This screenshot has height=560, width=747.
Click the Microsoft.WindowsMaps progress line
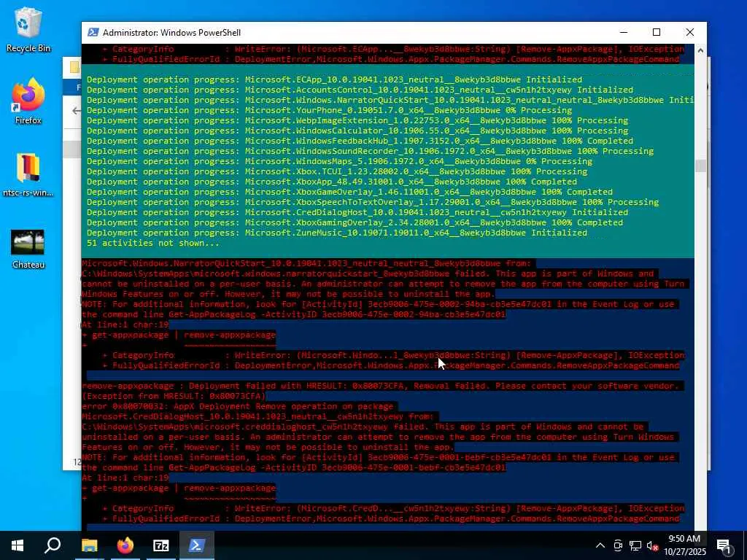[339, 161]
